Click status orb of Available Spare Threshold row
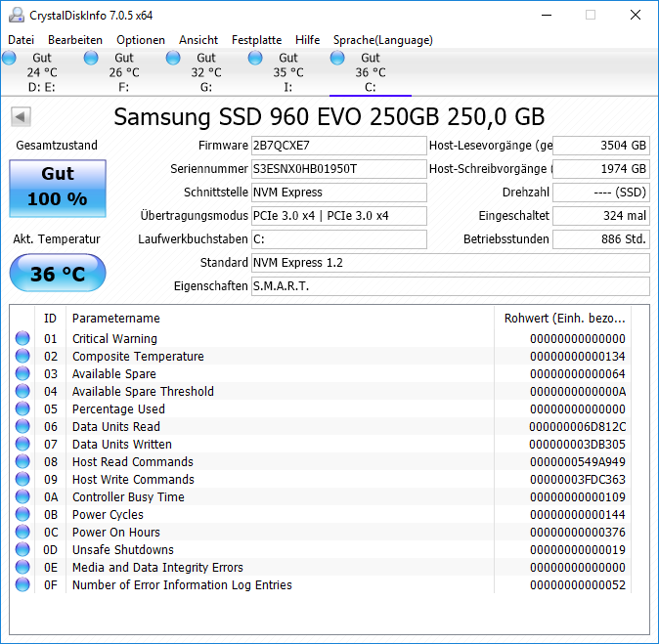This screenshot has width=659, height=644. [x=22, y=391]
